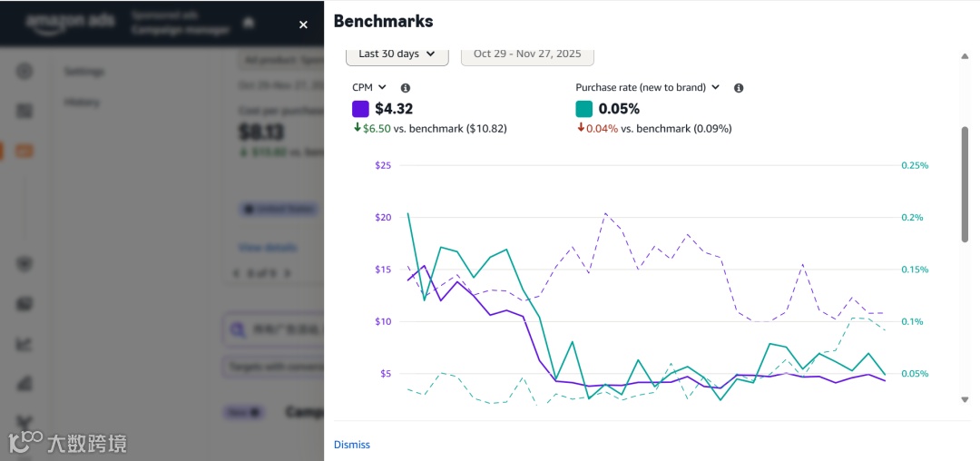The height and width of the screenshot is (461, 980).
Task: Click the Benchmarks panel title
Action: (384, 21)
